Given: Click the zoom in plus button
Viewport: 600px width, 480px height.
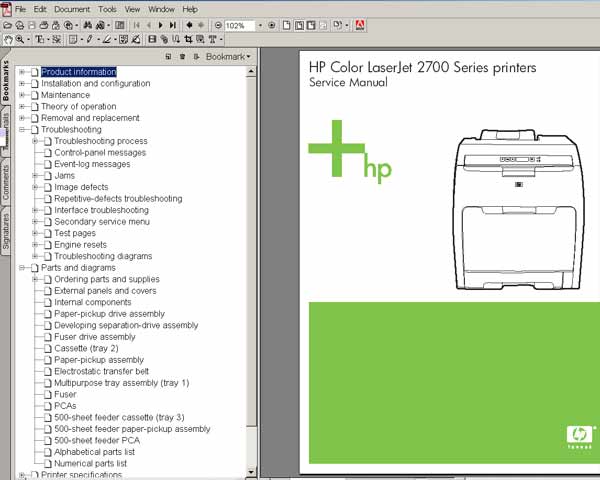Looking at the screenshot, I should tap(271, 26).
